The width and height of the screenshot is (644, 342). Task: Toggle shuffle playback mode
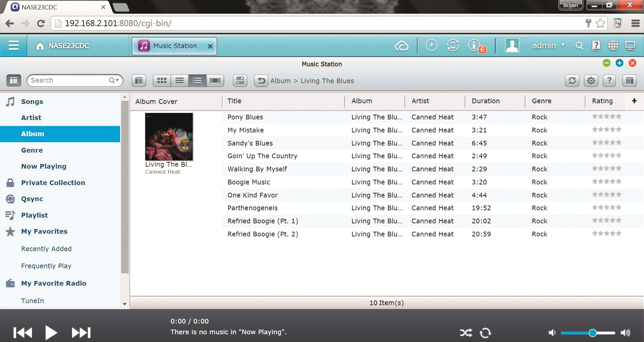pyautogui.click(x=466, y=333)
